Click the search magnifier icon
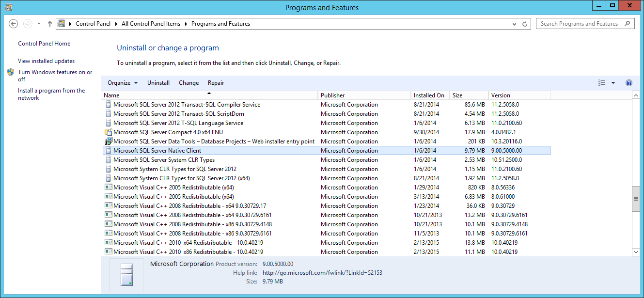644x298 pixels. point(628,23)
